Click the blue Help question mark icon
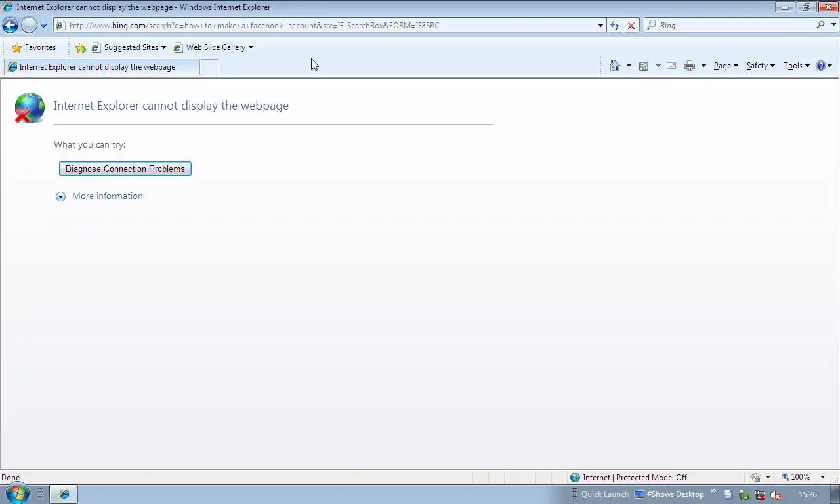The width and height of the screenshot is (840, 504). 821,66
